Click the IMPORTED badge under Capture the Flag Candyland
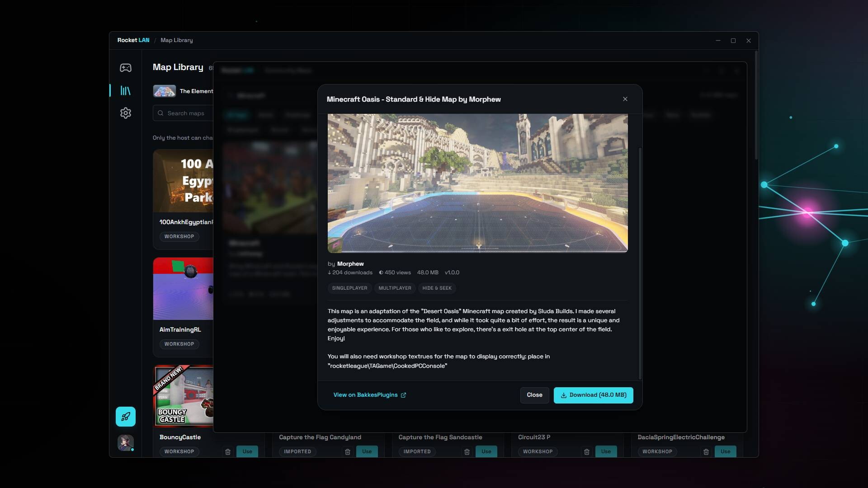Viewport: 868px width, 488px height. coord(297,452)
